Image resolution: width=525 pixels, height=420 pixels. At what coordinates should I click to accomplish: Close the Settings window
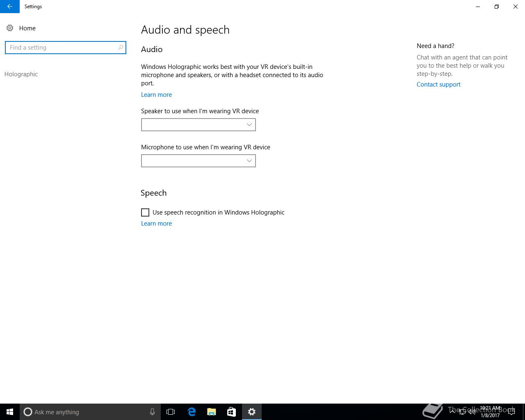click(x=516, y=7)
